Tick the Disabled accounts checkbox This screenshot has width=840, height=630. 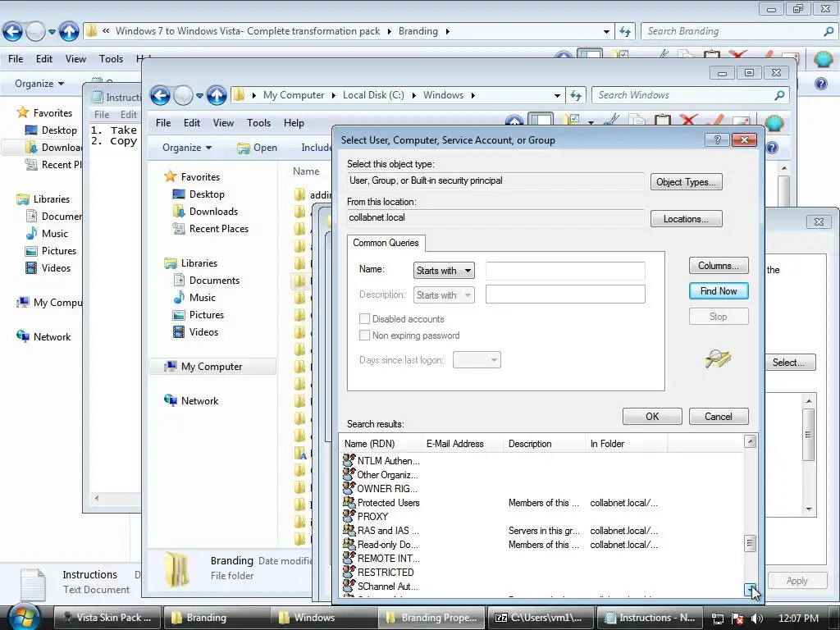tap(364, 319)
